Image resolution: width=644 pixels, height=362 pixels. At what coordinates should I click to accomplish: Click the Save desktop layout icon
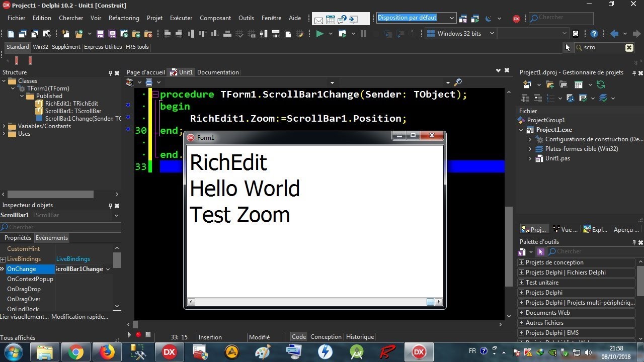[x=463, y=19]
